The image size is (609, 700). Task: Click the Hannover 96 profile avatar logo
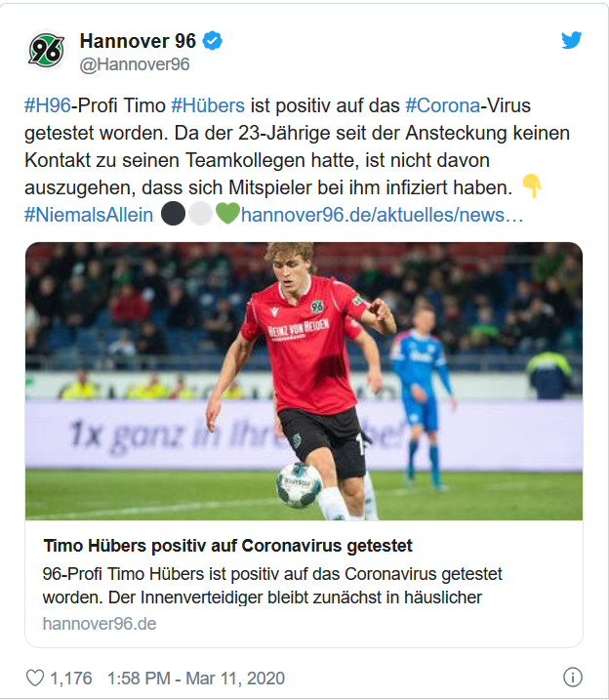pos(46,51)
